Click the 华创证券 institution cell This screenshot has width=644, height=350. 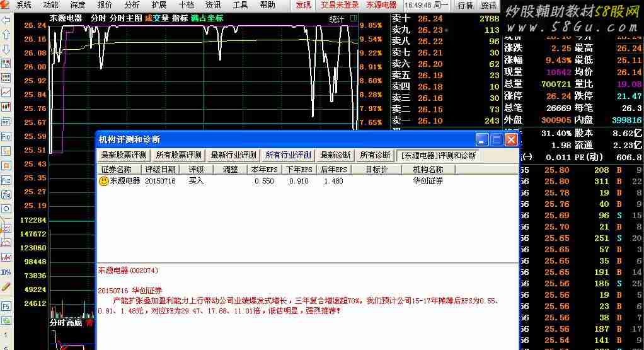428,181
